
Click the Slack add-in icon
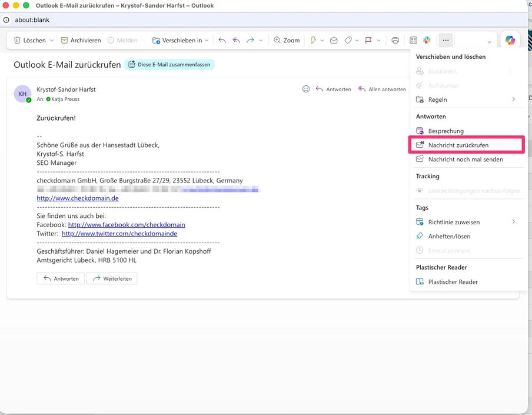[x=427, y=41]
